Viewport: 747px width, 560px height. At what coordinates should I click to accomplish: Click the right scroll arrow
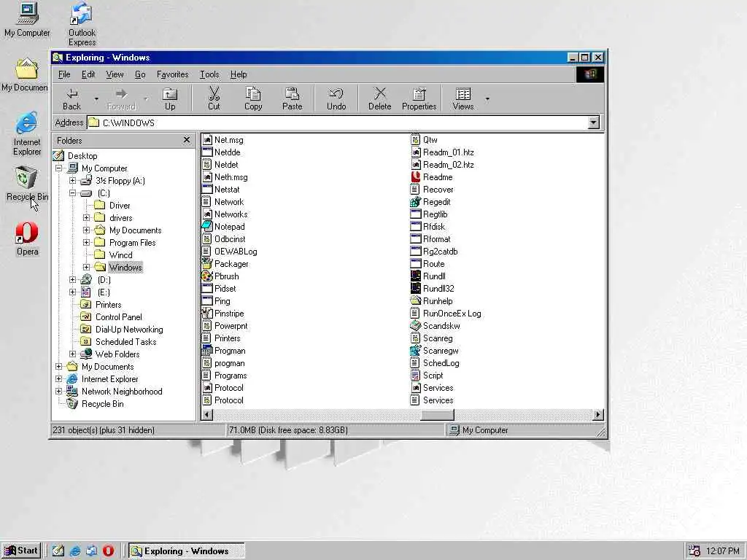(x=598, y=415)
